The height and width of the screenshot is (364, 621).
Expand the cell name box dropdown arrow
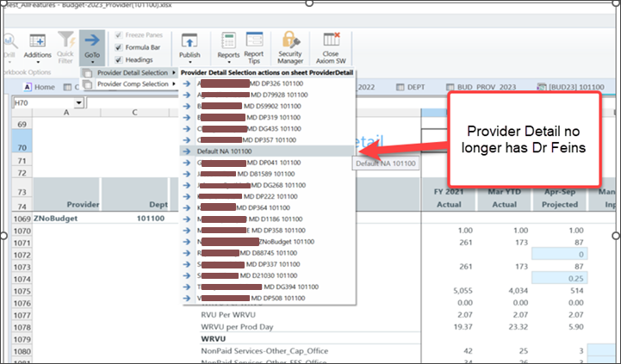(79, 102)
